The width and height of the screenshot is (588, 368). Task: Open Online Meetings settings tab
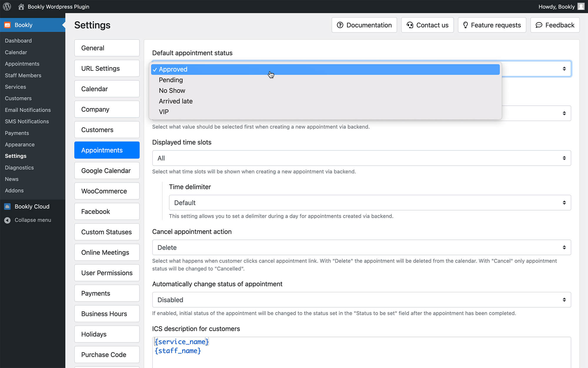coord(107,252)
